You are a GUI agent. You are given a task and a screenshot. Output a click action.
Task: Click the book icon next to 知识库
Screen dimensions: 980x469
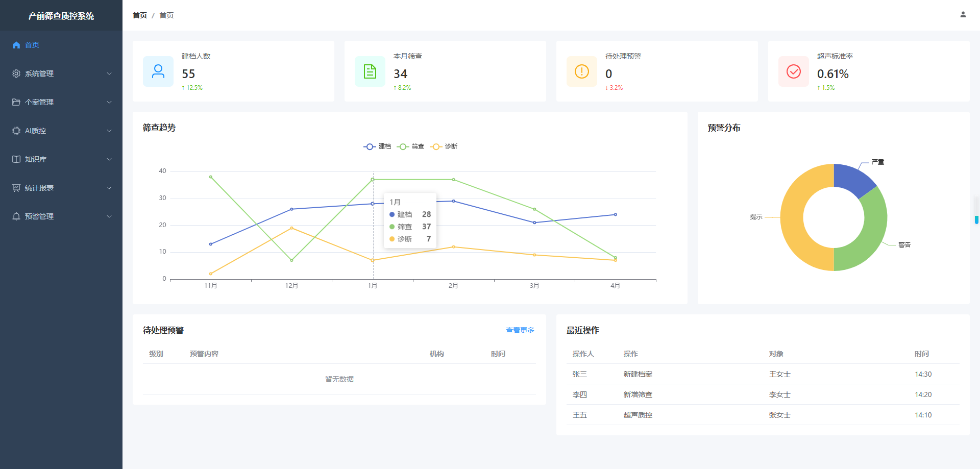tap(16, 159)
